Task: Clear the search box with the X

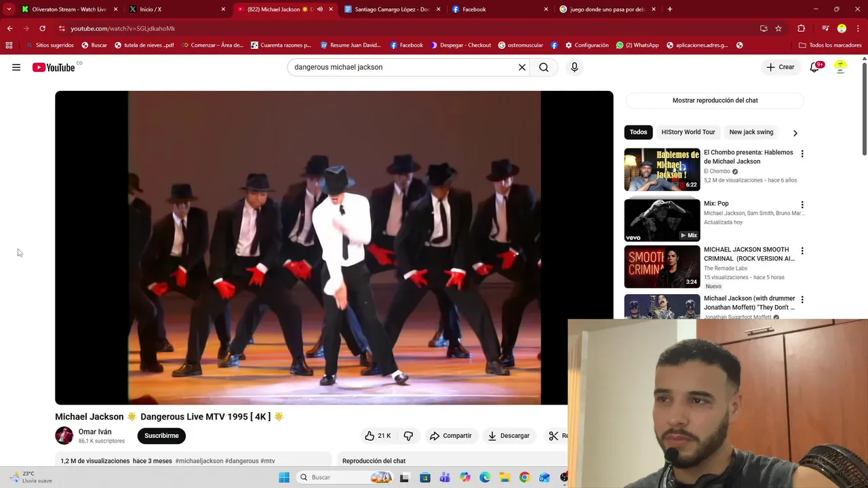Action: click(522, 67)
